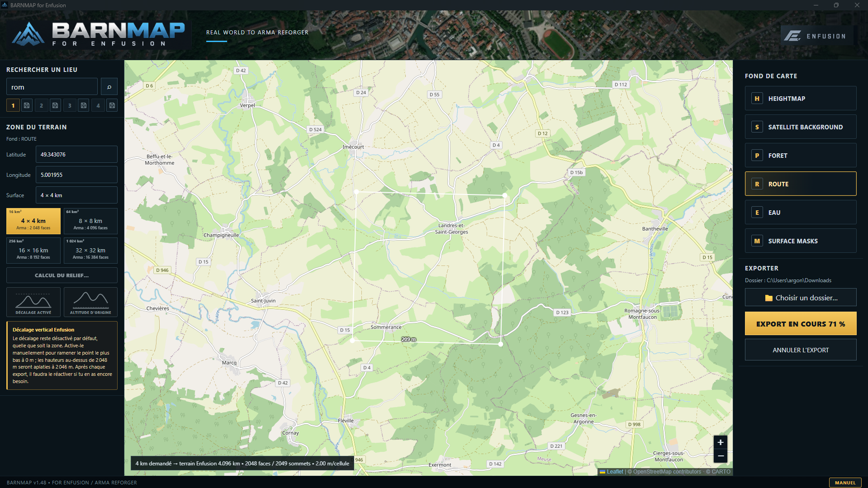This screenshot has width=868, height=488.
Task: Save current zone to slot 1
Action: click(27, 105)
